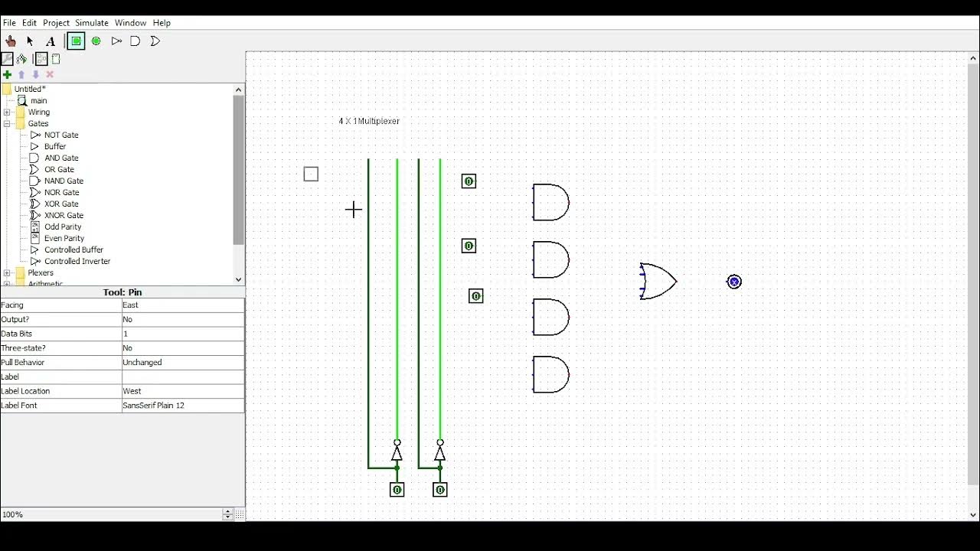Select Controlled Buffer component
This screenshot has width=980, height=551.
point(73,249)
